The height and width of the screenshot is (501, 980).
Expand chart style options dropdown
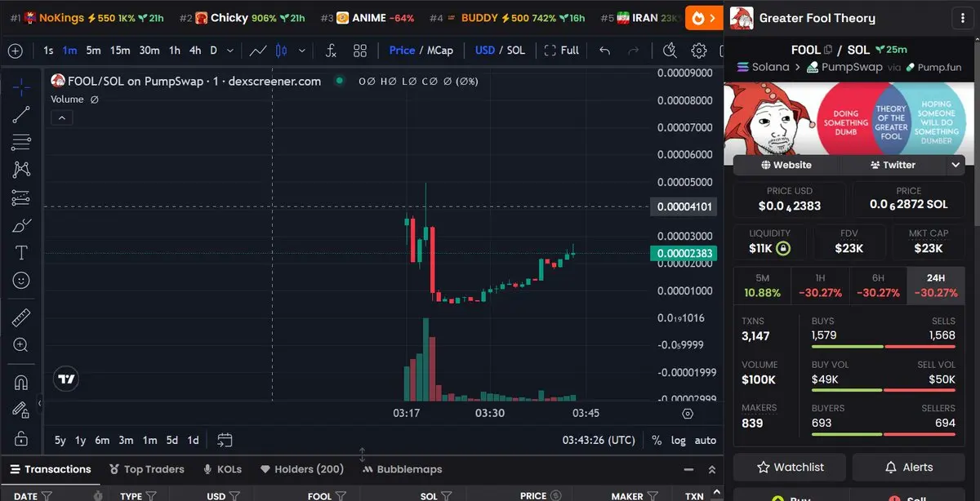point(301,51)
